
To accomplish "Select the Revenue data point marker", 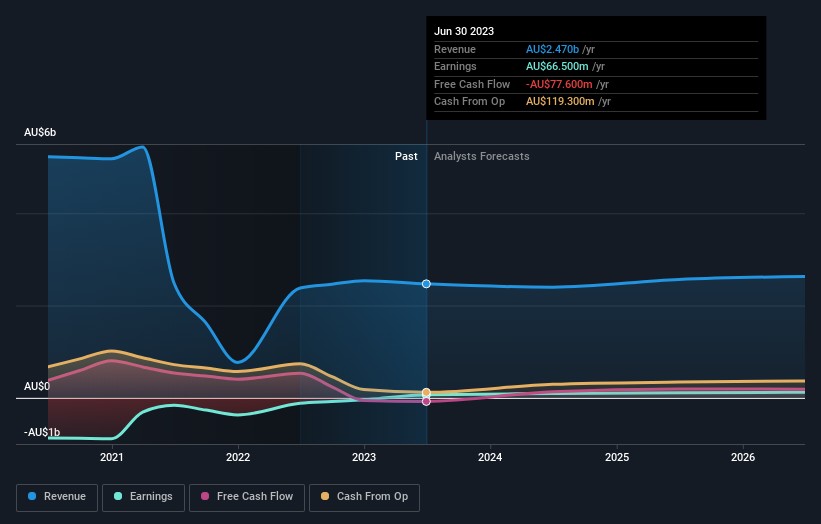I will [426, 284].
